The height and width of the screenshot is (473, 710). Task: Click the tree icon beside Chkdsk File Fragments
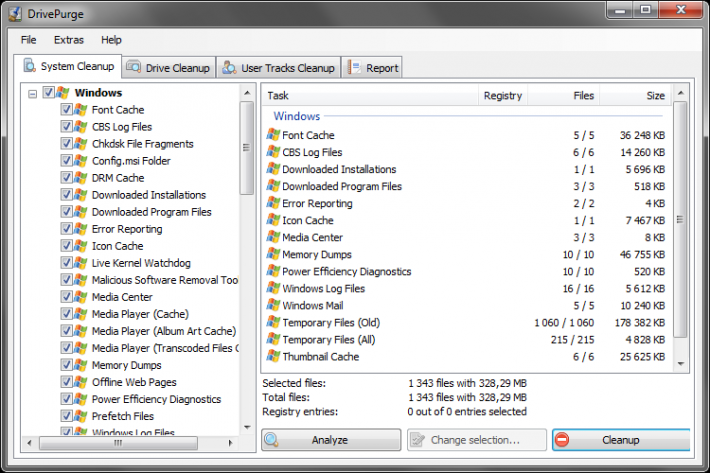[x=81, y=143]
